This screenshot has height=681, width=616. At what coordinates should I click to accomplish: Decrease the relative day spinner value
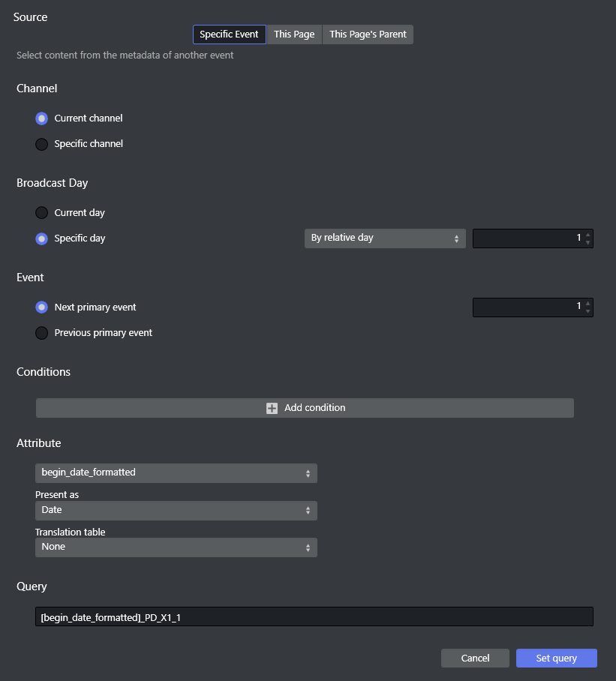coord(587,243)
